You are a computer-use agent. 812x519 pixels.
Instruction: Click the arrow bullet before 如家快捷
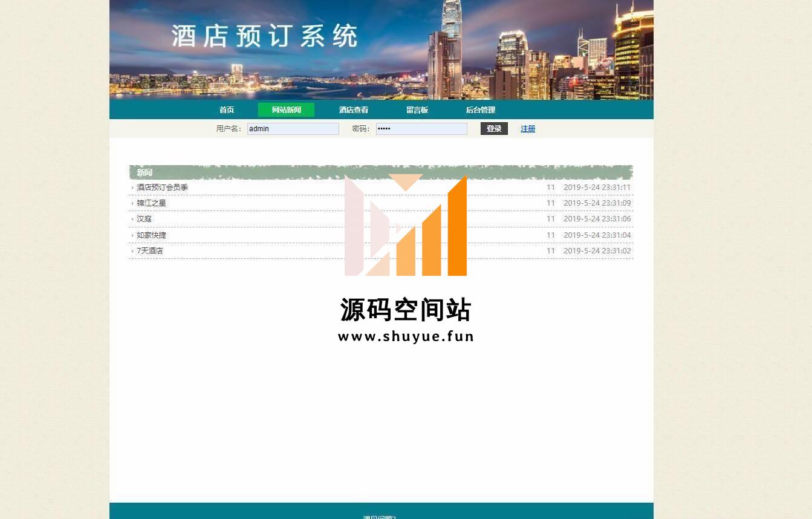(132, 235)
